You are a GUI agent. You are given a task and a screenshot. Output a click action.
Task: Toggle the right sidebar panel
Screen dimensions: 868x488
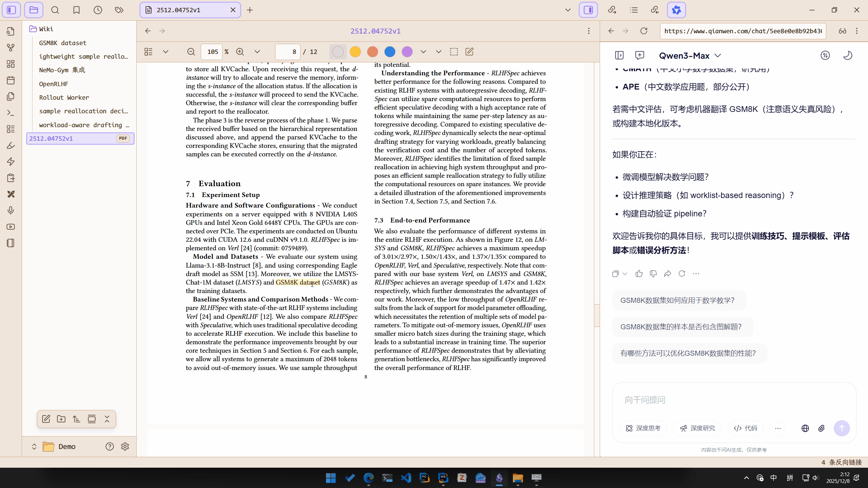tap(588, 10)
